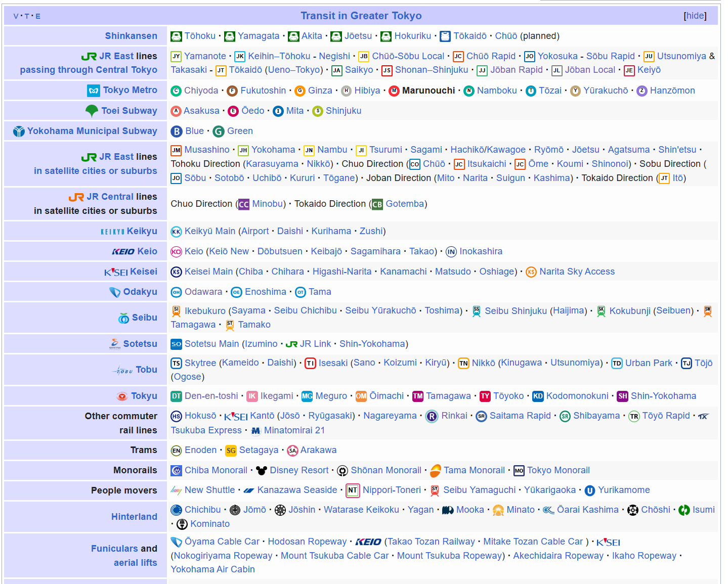Click the SG Setagaya line icon
The height and width of the screenshot is (584, 728).
point(231,451)
